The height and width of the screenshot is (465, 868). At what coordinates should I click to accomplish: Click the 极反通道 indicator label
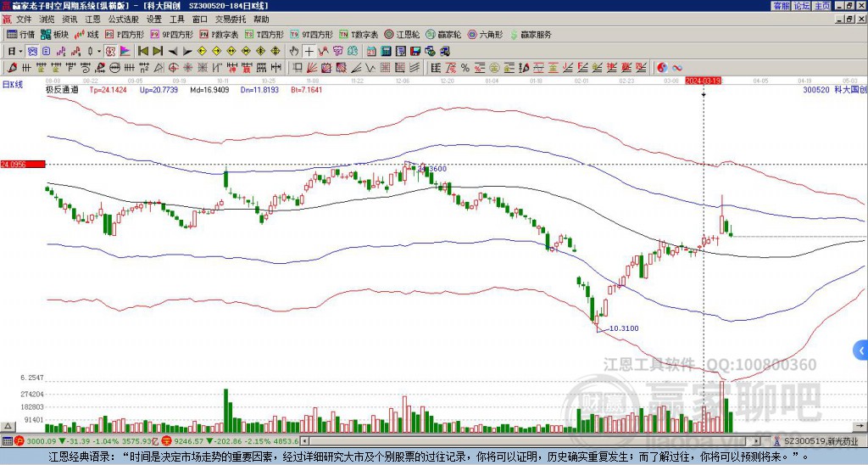pos(61,89)
